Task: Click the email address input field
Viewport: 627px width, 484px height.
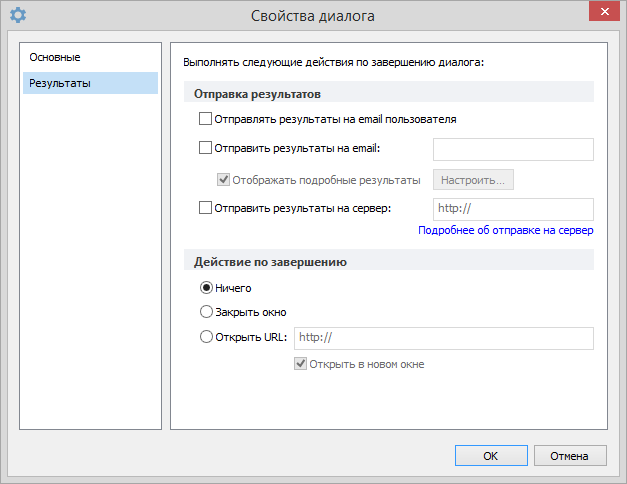Action: 513,149
